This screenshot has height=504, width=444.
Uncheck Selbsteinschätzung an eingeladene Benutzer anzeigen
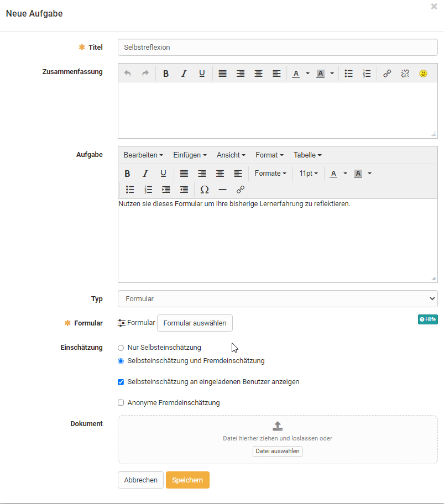click(x=121, y=381)
